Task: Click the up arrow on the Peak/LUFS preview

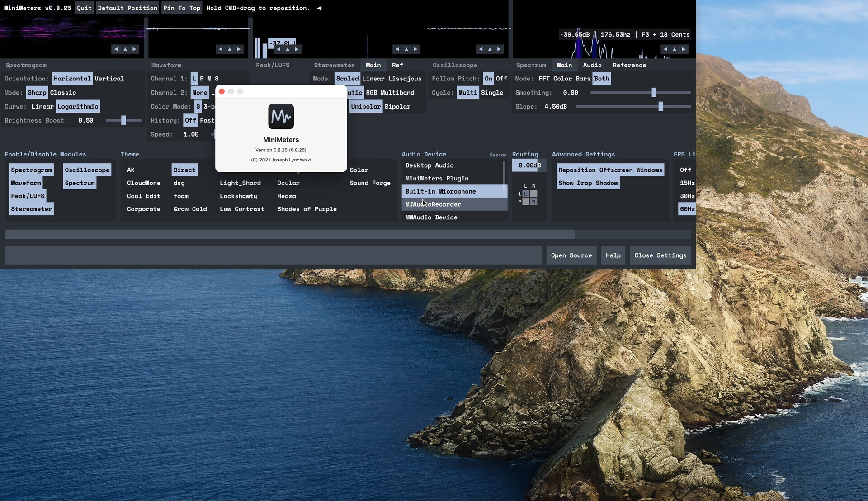Action: (288, 49)
